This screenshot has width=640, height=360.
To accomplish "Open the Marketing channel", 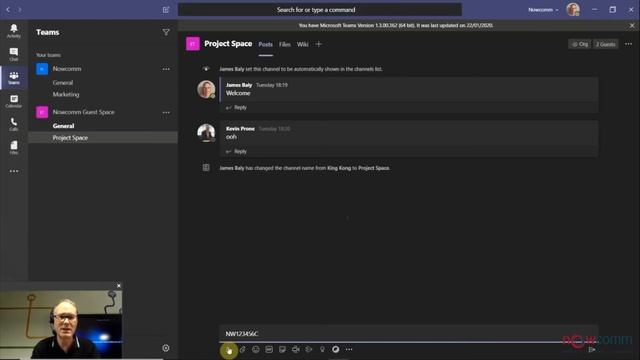I will click(x=66, y=94).
